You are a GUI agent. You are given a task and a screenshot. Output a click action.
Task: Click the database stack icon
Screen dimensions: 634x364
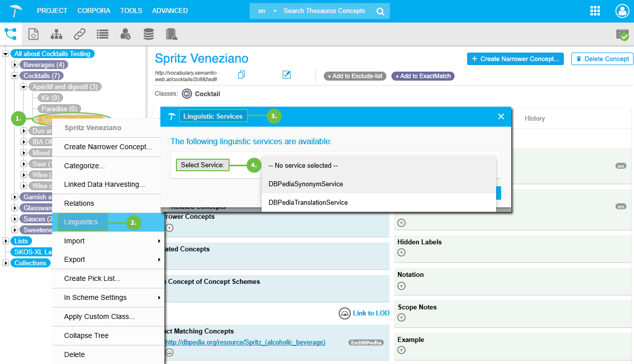click(148, 34)
